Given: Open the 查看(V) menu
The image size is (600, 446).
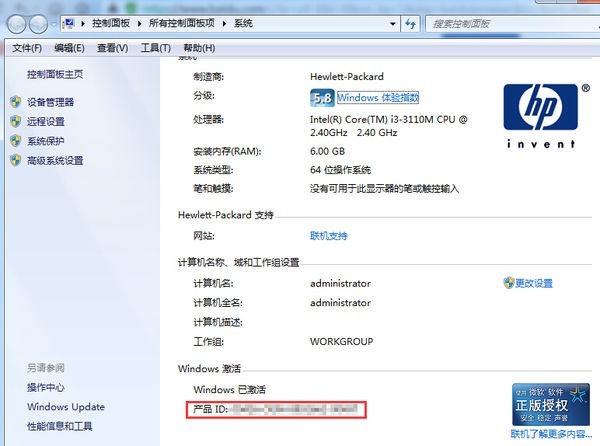Looking at the screenshot, I should click(112, 48).
